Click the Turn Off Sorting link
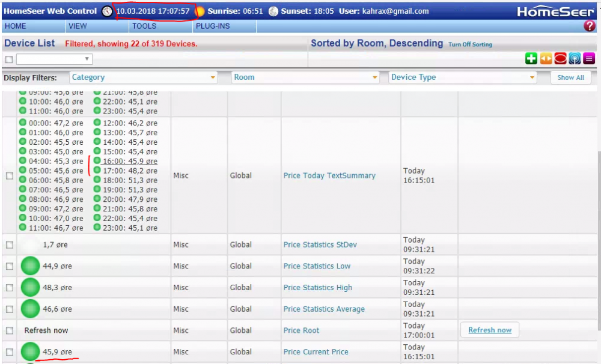Screen dimensions: 601x364 click(470, 44)
